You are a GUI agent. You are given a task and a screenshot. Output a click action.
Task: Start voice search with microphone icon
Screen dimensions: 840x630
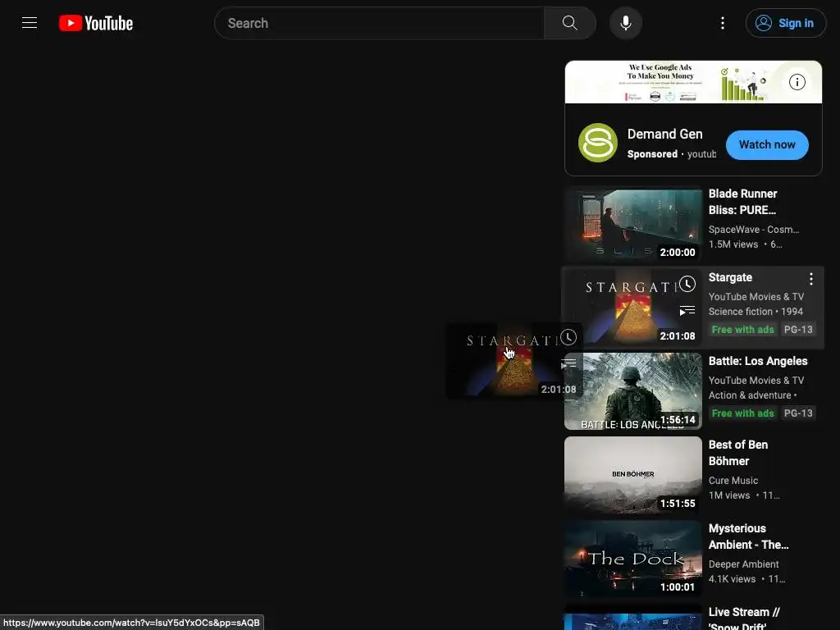tap(625, 23)
